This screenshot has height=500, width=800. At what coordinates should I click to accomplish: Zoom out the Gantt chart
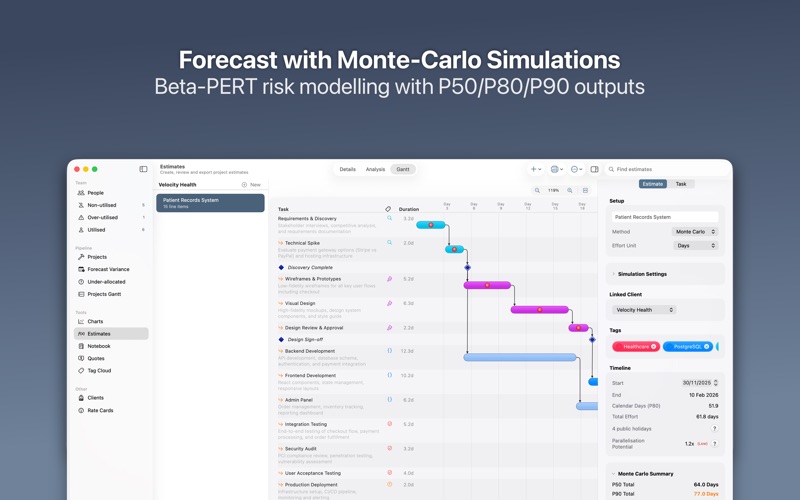pyautogui.click(x=537, y=190)
